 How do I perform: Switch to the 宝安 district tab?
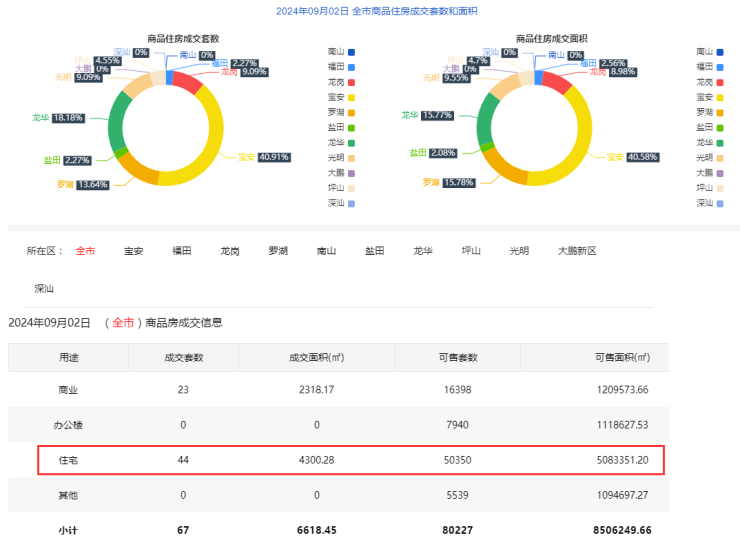(133, 251)
